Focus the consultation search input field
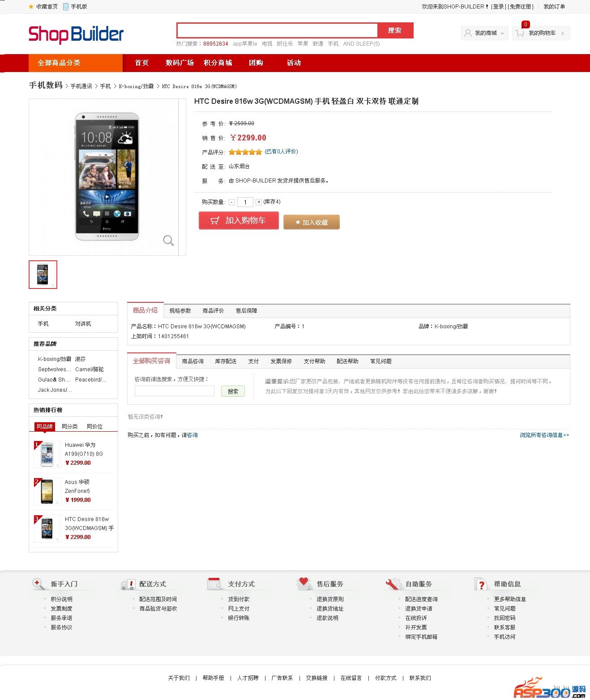Image resolution: width=590 pixels, height=700 pixels. point(175,391)
